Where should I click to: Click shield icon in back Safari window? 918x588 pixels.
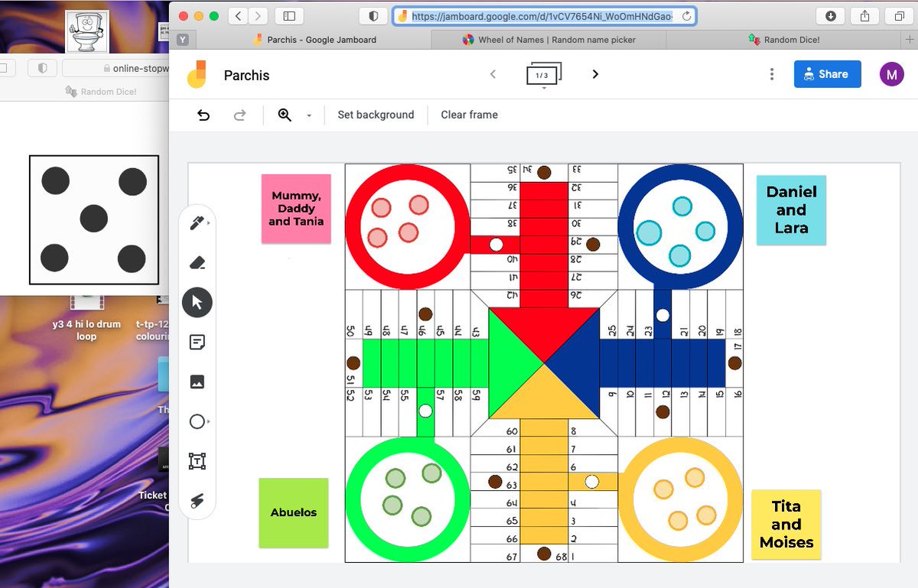(x=42, y=68)
